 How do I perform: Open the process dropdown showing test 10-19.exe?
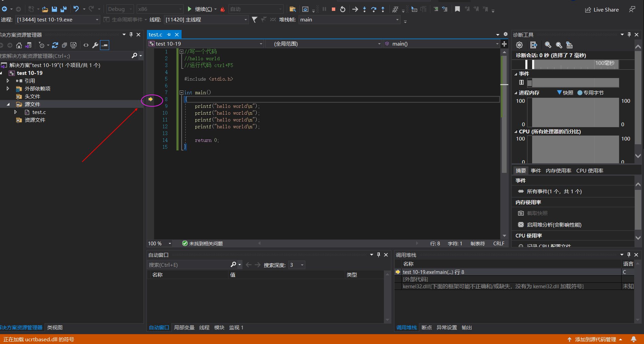pos(58,20)
